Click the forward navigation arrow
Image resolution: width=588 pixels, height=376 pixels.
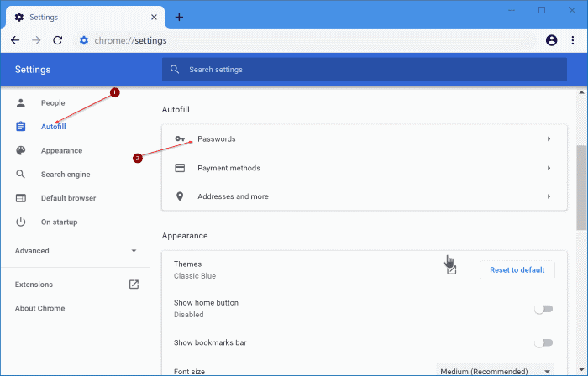pyautogui.click(x=36, y=40)
